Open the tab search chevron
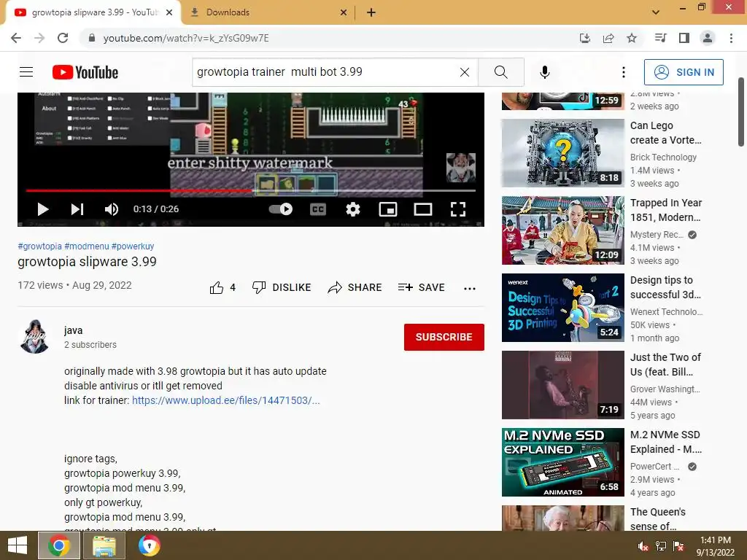747x560 pixels. coord(656,12)
